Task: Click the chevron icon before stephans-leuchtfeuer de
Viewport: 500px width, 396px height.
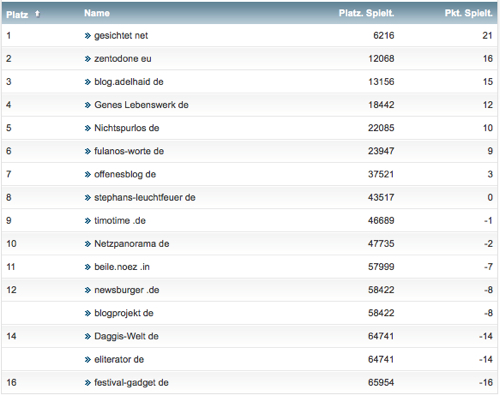Action: (x=88, y=198)
